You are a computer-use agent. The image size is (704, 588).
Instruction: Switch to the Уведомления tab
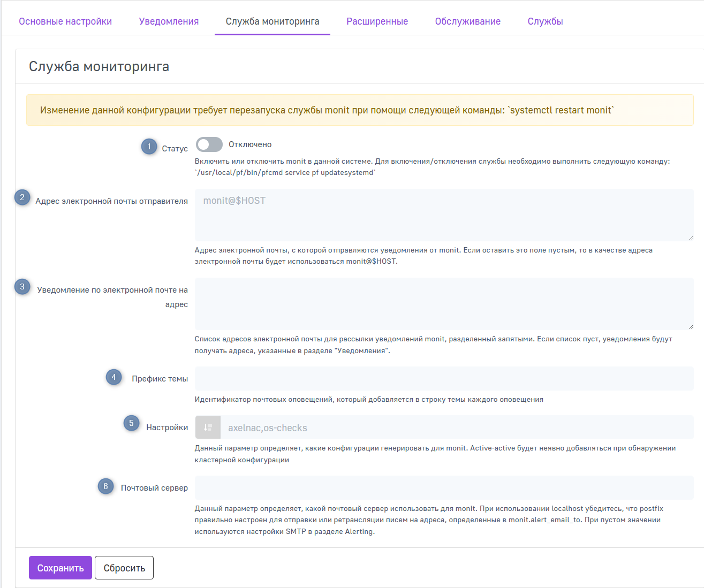pyautogui.click(x=169, y=21)
